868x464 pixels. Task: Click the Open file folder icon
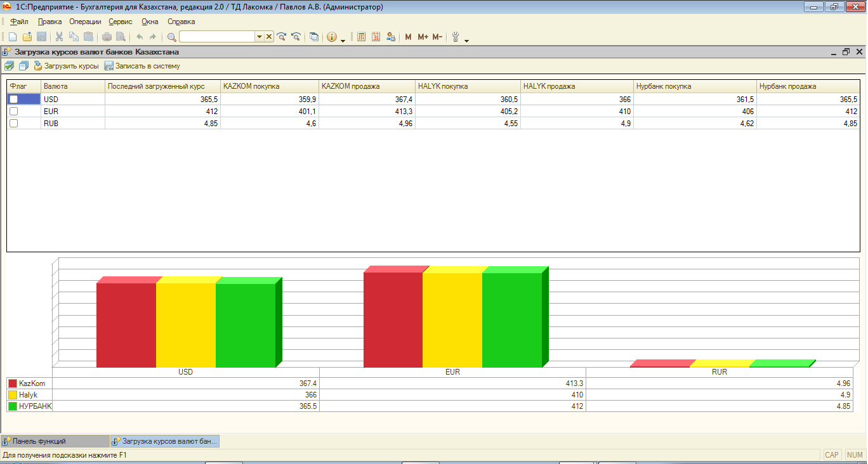click(27, 37)
